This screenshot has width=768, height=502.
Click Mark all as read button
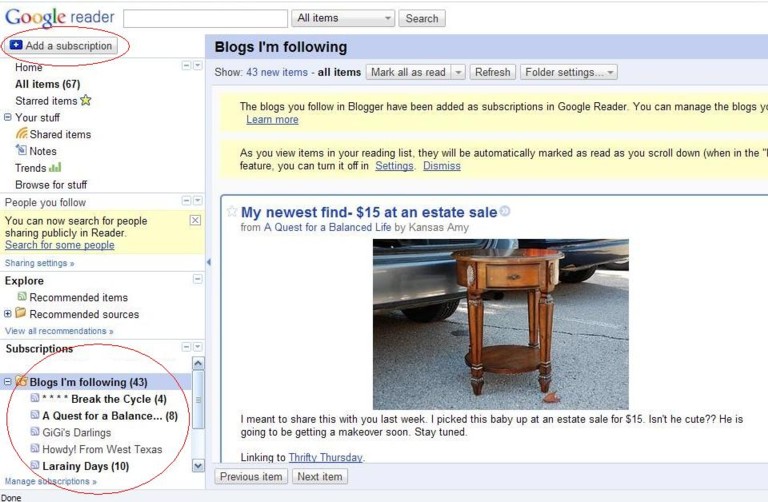click(x=408, y=72)
